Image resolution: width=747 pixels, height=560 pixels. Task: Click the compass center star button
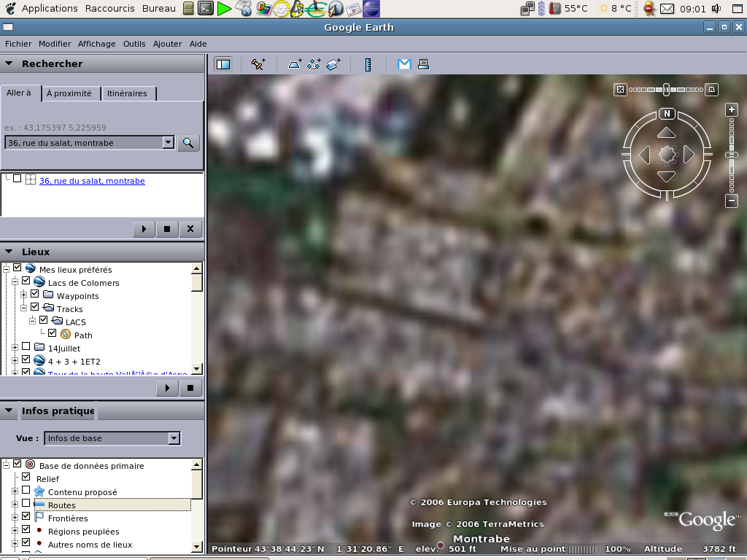pyautogui.click(x=667, y=155)
